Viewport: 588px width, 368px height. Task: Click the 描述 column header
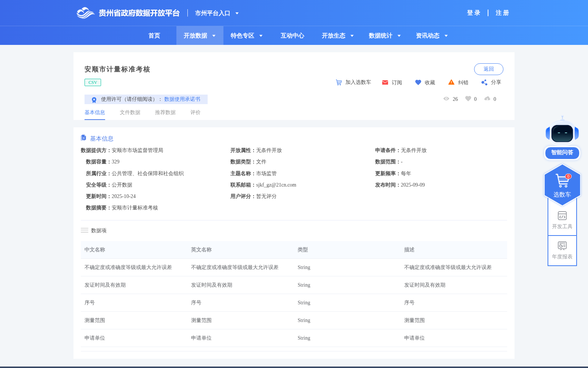coord(409,250)
